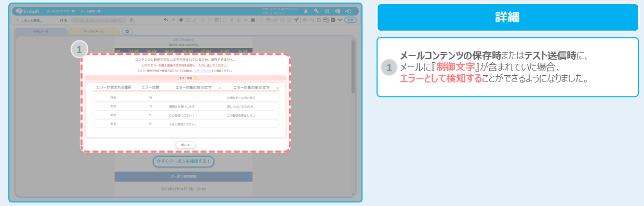Click the filter funnel toolbar icon
Screen dimensions: 644x206
[296, 20]
